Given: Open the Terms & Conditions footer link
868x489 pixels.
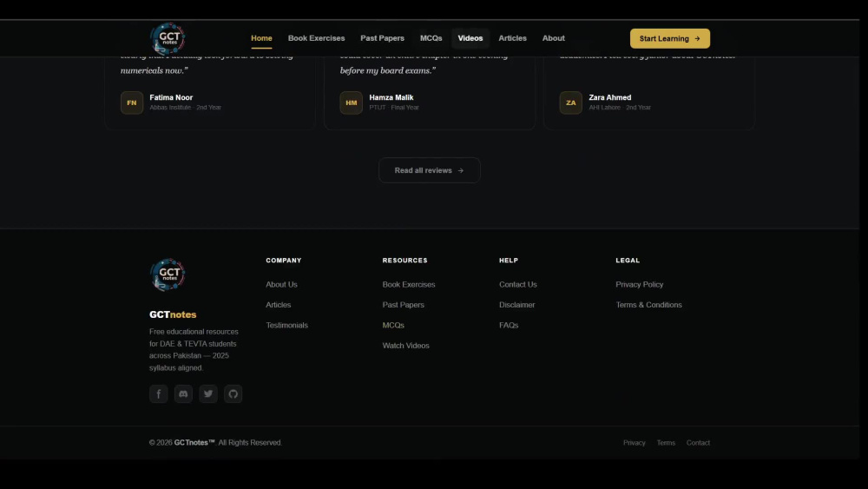Looking at the screenshot, I should [648, 305].
